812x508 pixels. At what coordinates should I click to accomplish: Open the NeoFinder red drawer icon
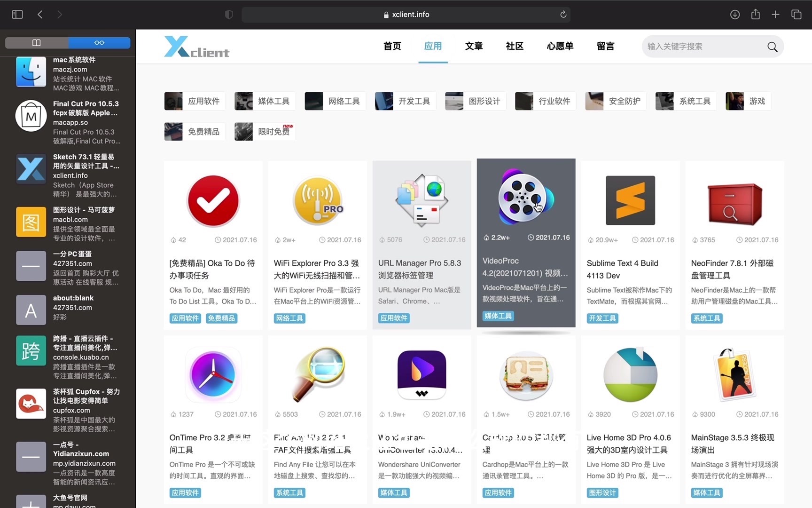click(734, 204)
